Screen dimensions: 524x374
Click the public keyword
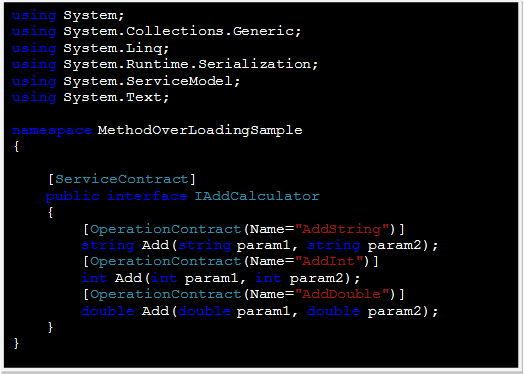(73, 196)
